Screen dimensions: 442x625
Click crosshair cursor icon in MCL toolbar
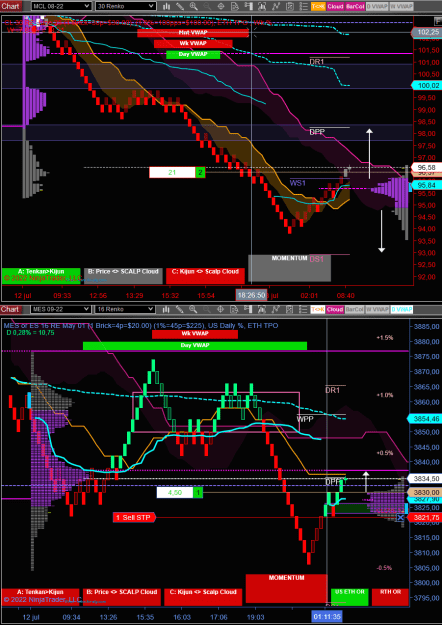pyautogui.click(x=221, y=6)
